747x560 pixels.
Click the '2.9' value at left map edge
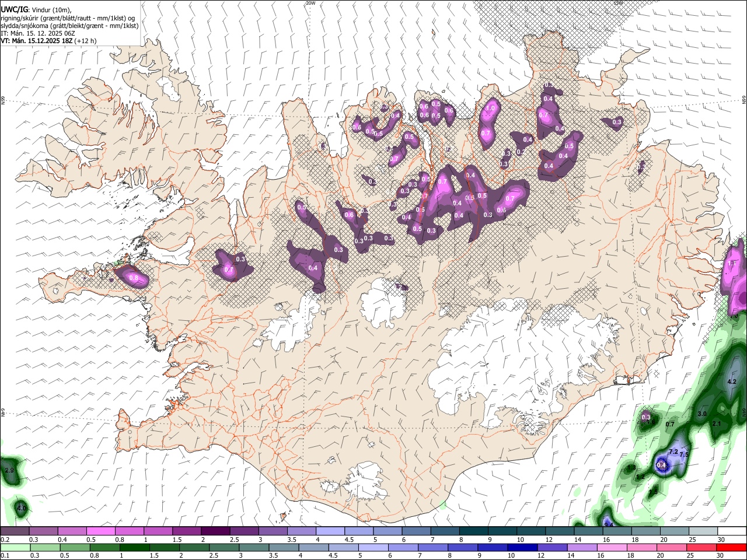tap(9, 470)
